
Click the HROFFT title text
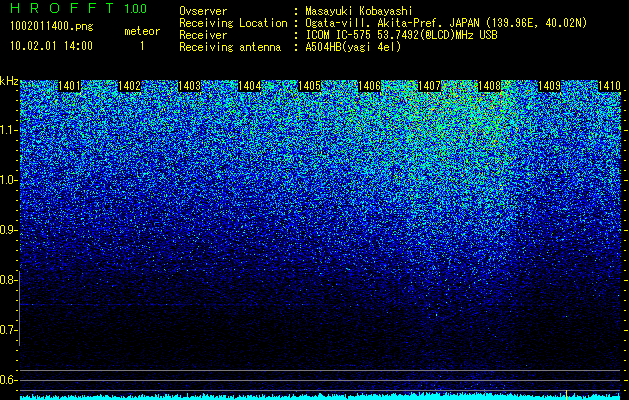click(x=62, y=8)
